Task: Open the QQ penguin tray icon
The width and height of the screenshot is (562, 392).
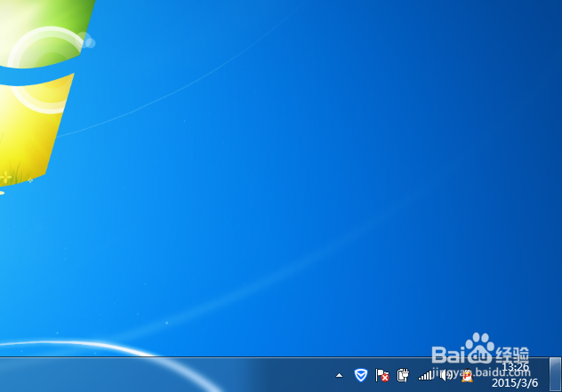Action: click(x=467, y=375)
